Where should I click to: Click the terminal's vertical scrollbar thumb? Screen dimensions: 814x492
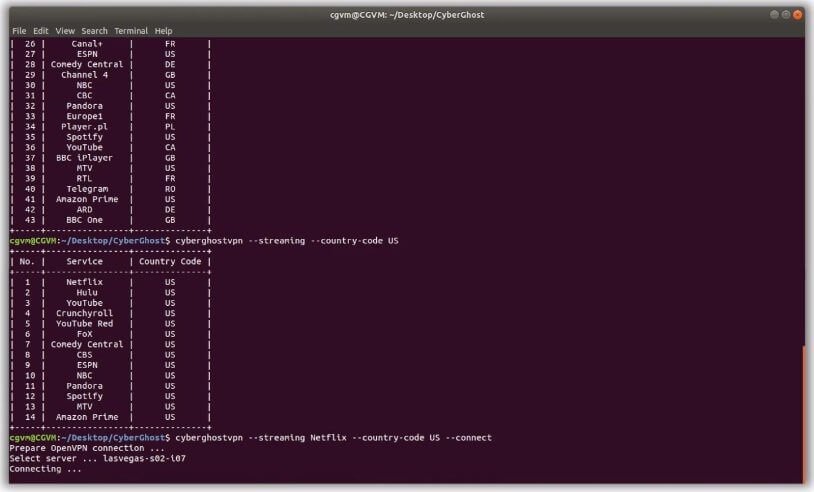click(804, 413)
